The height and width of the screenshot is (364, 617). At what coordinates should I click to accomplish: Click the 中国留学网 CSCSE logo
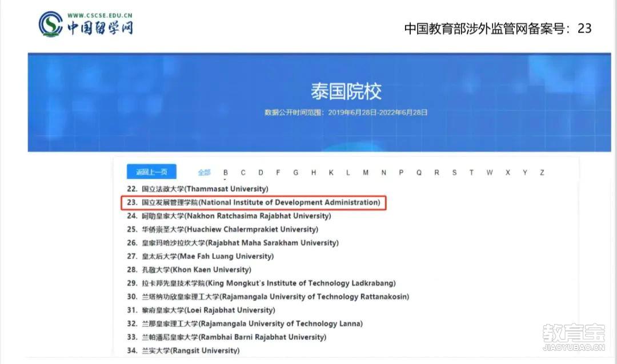point(86,24)
